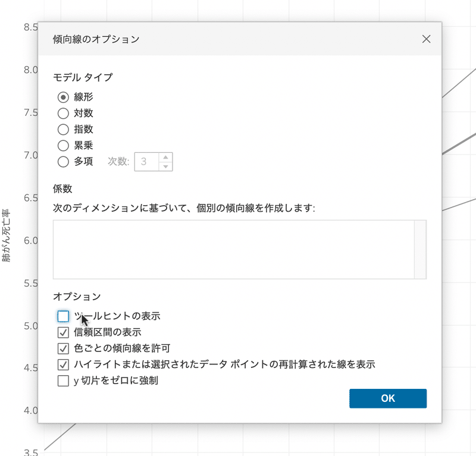Image resolution: width=476 pixels, height=456 pixels.
Task: Click inside the dimension list box
Action: [233, 249]
